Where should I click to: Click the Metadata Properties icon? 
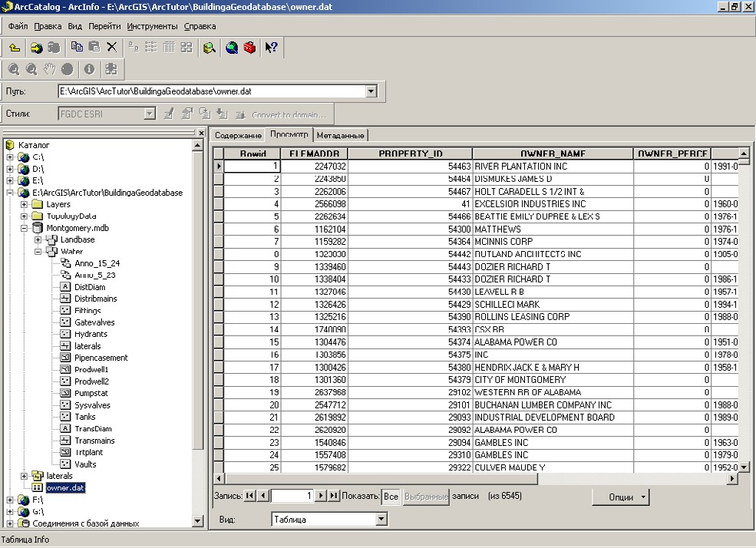click(x=187, y=114)
